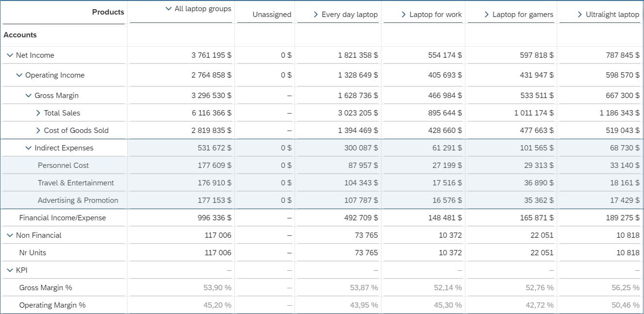This screenshot has width=644, height=314.
Task: Collapse the Indirect Expenses row
Action: point(29,148)
